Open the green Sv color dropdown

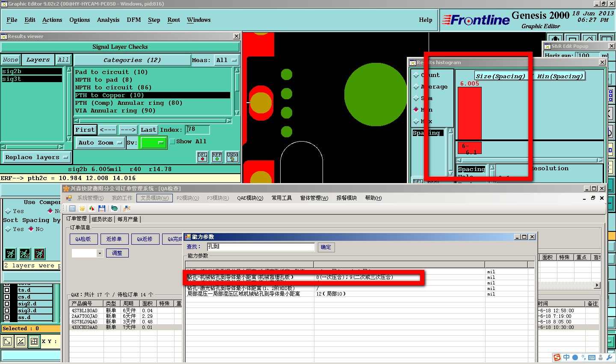pos(154,143)
